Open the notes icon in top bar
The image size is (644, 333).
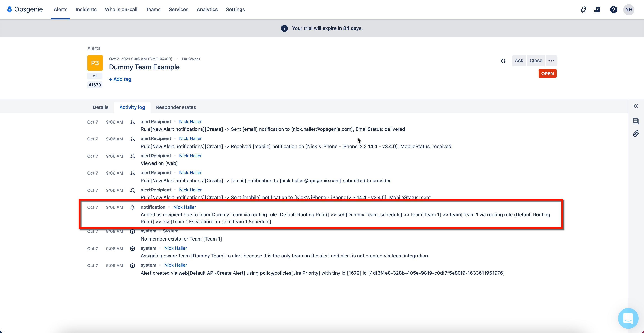[x=597, y=10]
